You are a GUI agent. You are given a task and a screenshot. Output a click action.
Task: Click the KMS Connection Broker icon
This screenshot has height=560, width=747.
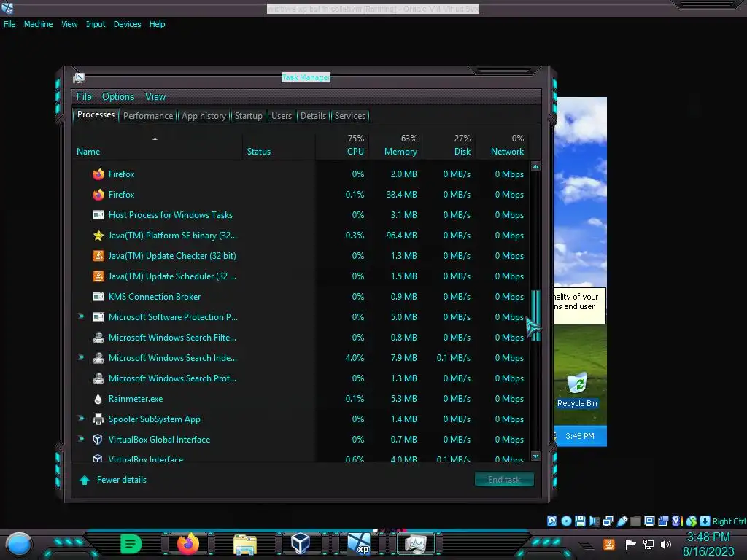click(98, 297)
